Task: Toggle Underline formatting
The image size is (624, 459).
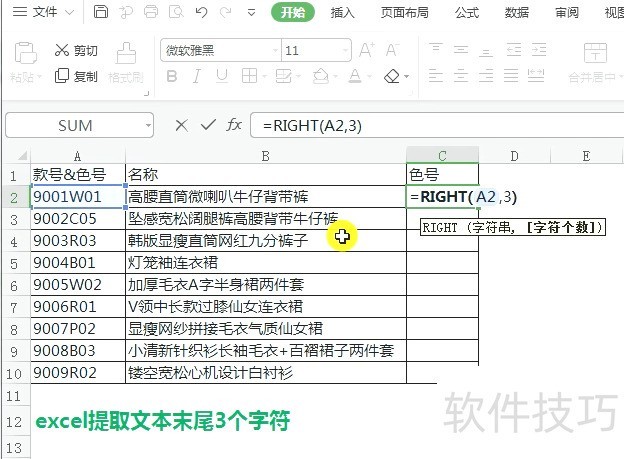Action: click(x=222, y=76)
